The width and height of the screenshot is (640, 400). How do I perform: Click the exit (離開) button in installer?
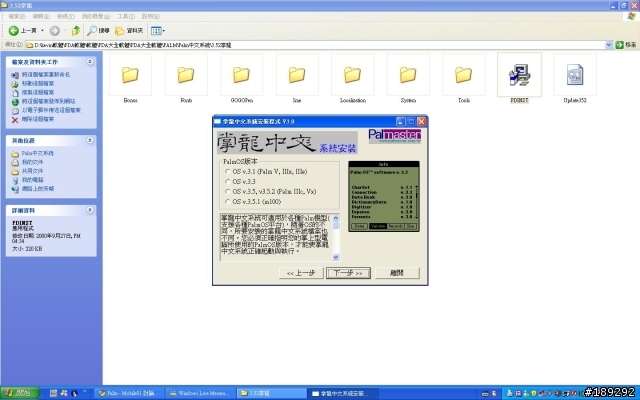click(x=397, y=273)
